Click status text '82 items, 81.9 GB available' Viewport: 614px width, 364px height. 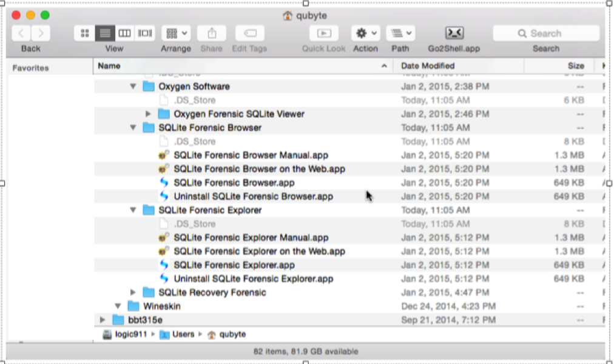coord(306,351)
